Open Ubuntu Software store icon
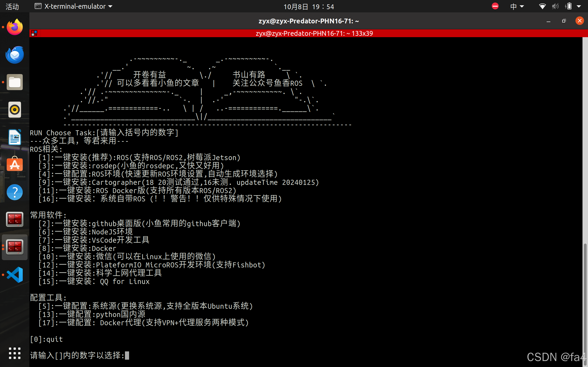 14,164
